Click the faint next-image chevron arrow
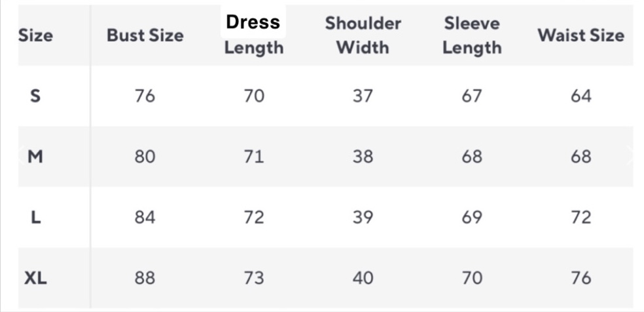The height and width of the screenshot is (312, 644). (631, 156)
